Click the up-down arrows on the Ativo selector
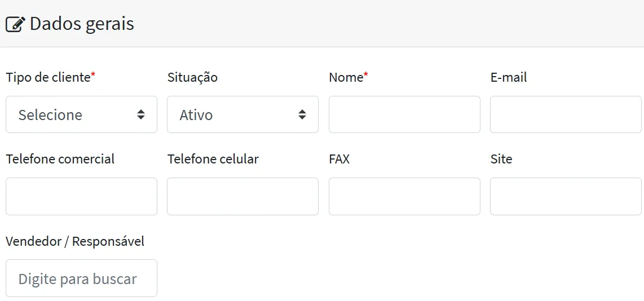 click(x=302, y=114)
